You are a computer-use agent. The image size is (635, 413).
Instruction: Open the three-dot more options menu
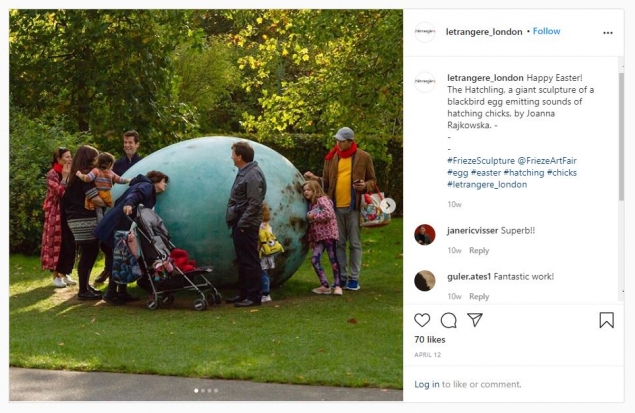[607, 33]
